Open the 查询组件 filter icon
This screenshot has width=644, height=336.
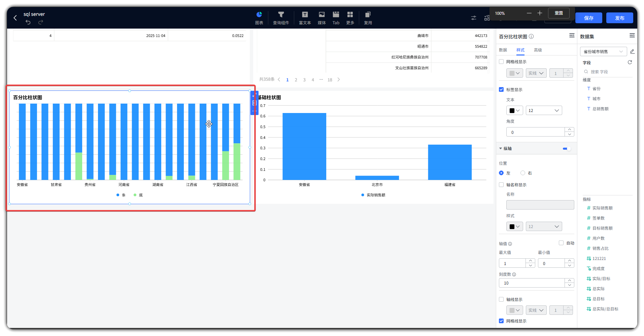281,18
